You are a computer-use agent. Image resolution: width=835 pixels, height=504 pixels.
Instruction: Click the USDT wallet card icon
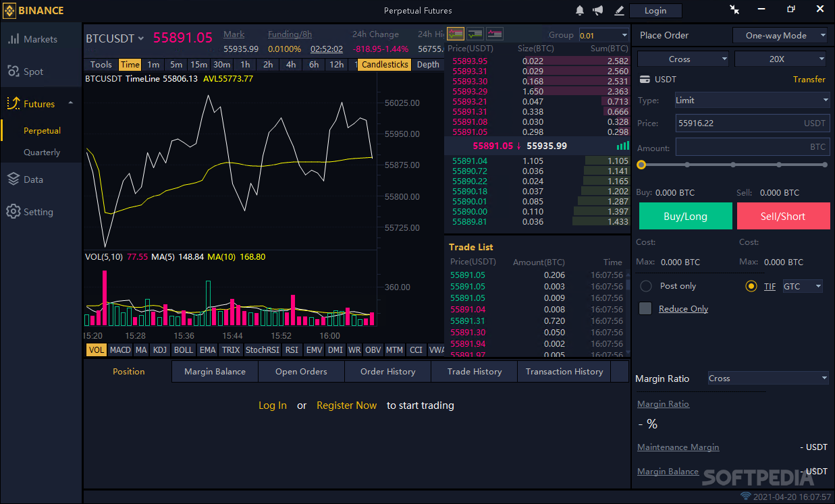pos(643,80)
